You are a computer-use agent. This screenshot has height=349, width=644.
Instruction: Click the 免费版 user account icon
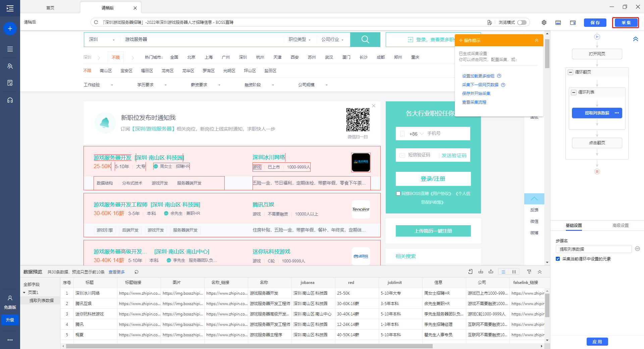coord(10,298)
